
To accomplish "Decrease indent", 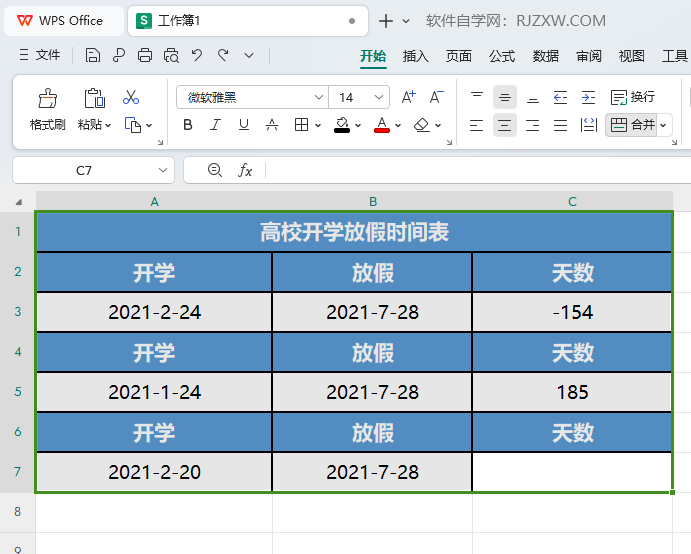I will (560, 97).
